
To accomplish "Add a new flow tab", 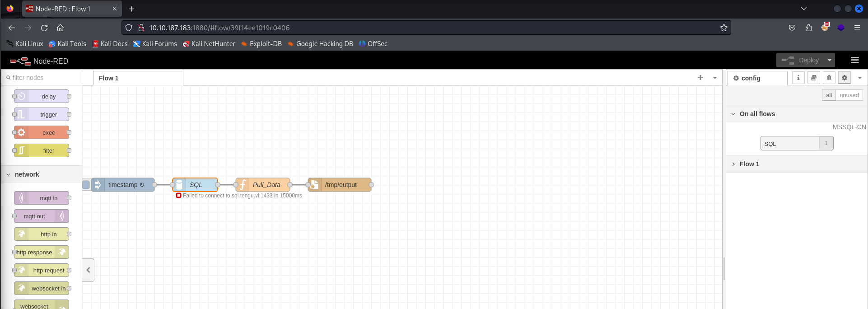I will [700, 78].
